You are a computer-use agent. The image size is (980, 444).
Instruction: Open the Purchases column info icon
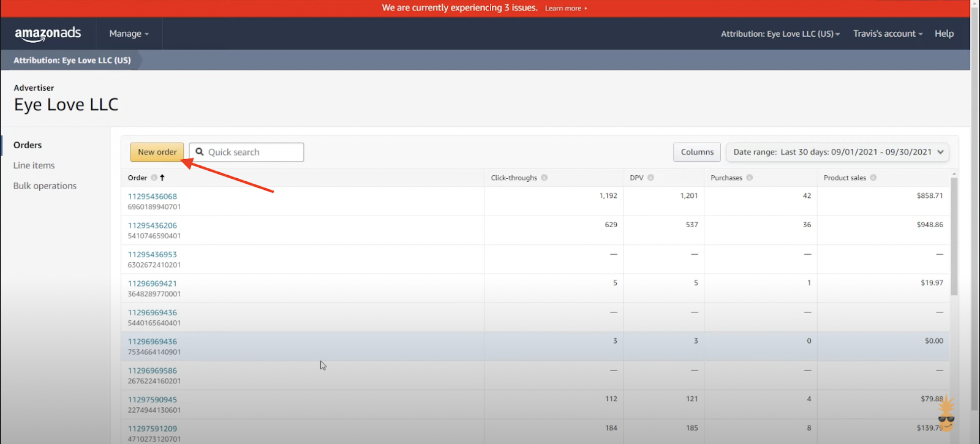coord(749,178)
